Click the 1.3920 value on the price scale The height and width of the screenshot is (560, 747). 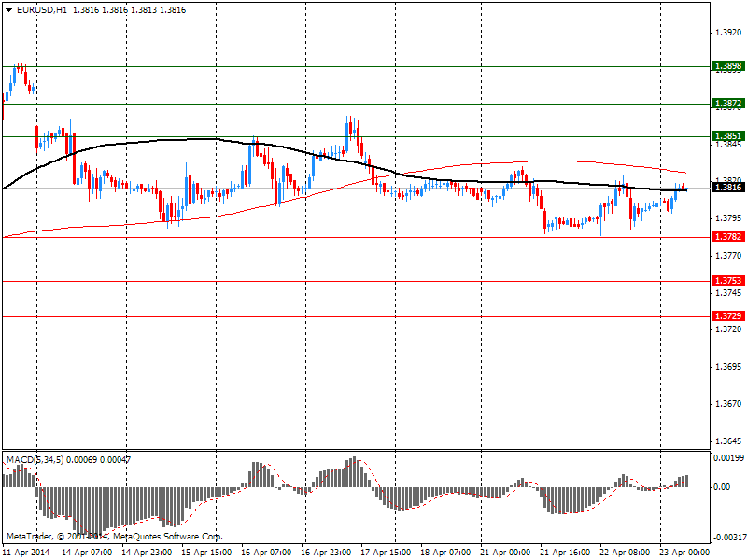pos(727,33)
